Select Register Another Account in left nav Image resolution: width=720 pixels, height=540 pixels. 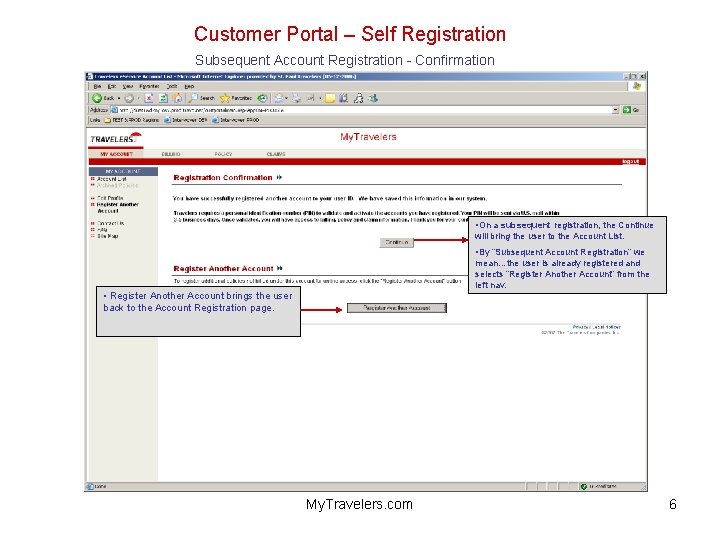[x=117, y=208]
